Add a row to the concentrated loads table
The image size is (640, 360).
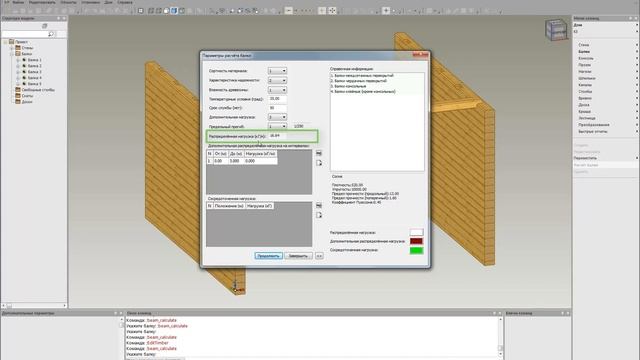tap(319, 205)
